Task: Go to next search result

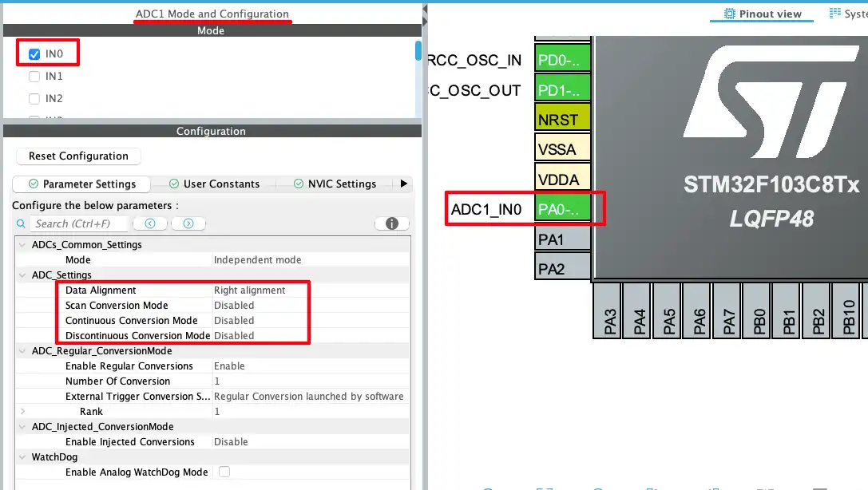Action: coord(188,223)
